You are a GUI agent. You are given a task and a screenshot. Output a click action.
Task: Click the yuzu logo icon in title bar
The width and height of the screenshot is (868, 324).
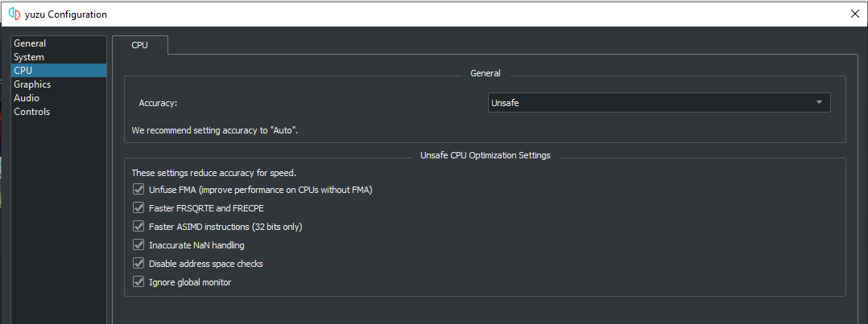[x=14, y=14]
